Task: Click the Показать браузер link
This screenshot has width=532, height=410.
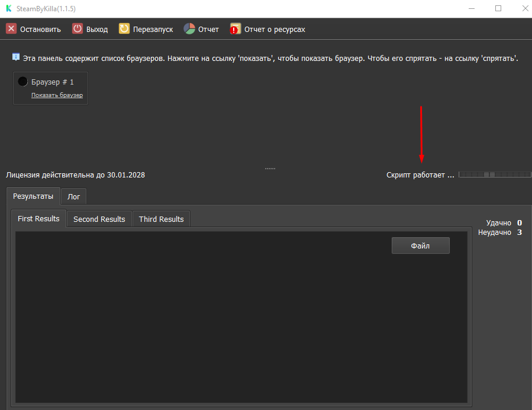Action: click(57, 95)
